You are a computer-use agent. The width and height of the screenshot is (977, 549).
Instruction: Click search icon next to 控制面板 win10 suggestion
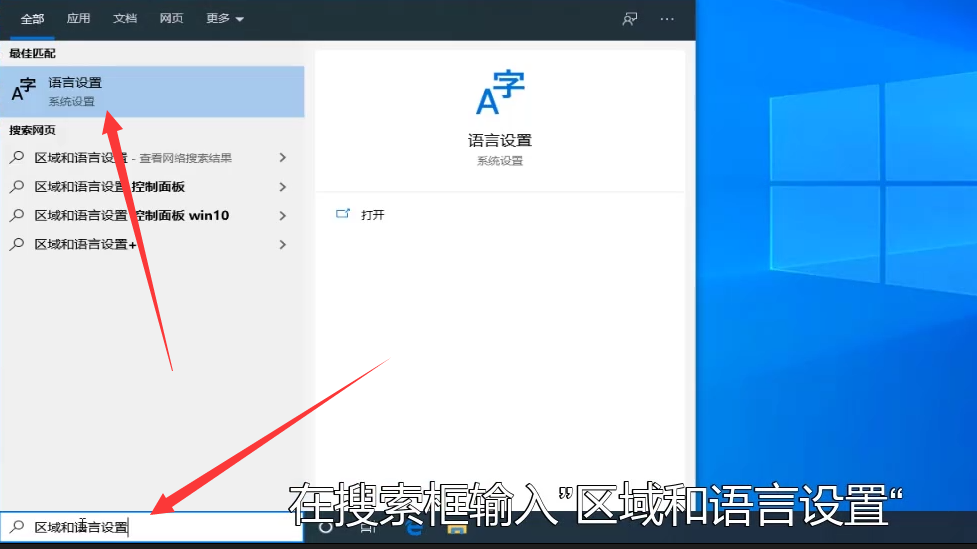(x=17, y=215)
